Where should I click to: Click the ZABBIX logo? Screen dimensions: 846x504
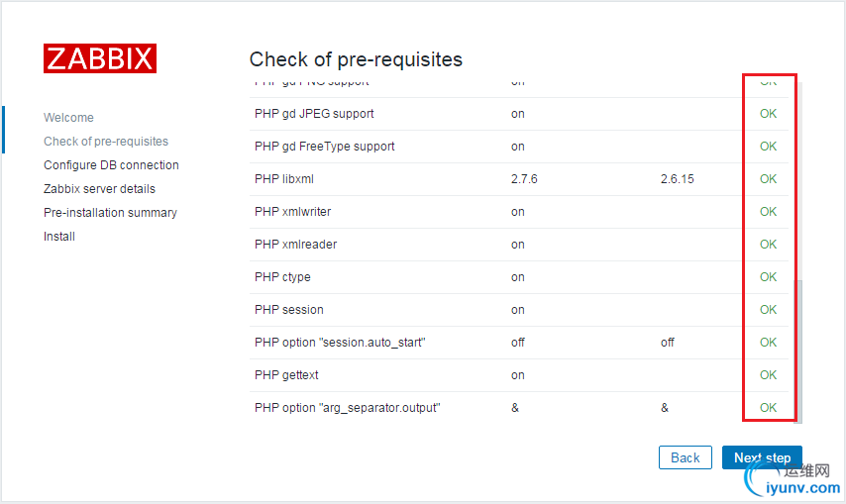pyautogui.click(x=99, y=58)
